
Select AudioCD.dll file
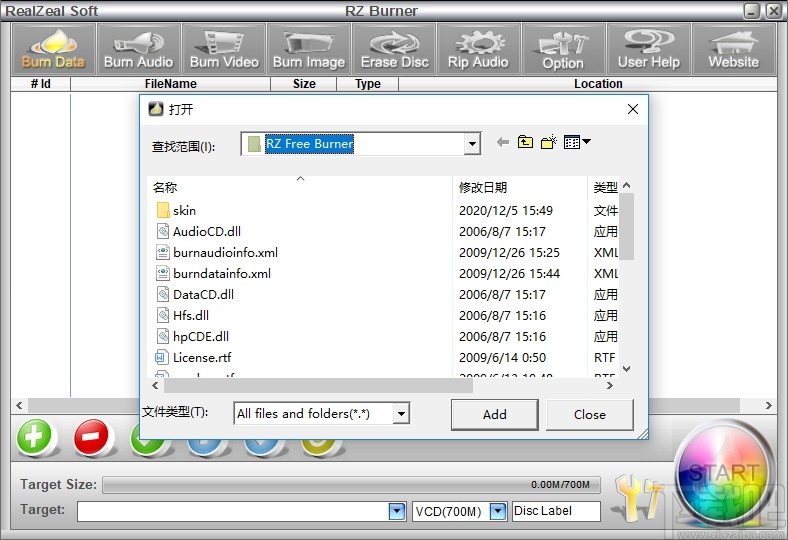[x=207, y=232]
